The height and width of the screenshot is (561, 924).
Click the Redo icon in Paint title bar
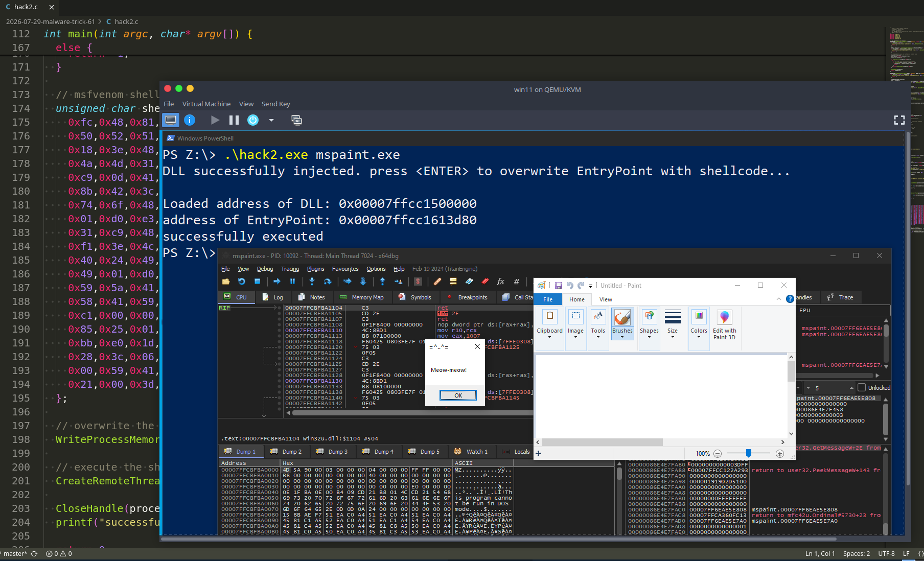click(581, 286)
